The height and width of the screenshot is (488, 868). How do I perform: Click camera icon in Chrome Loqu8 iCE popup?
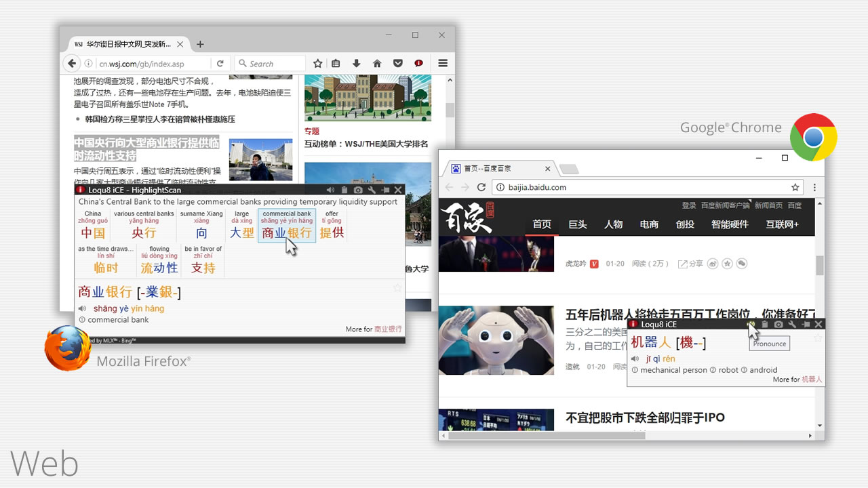[778, 325]
